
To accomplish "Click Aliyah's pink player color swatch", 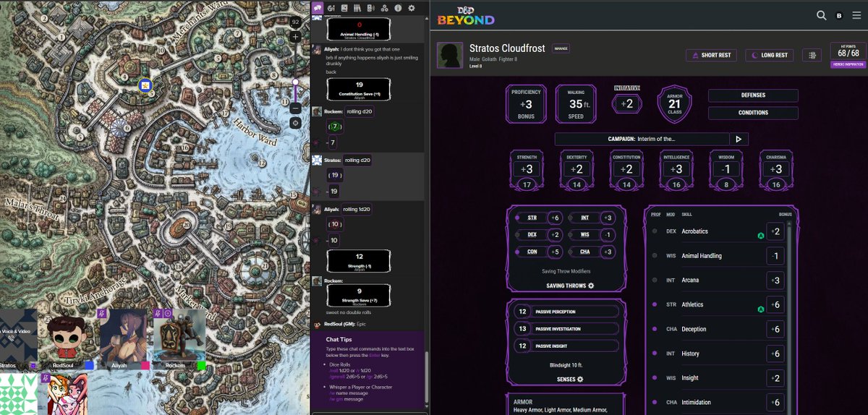I will click(x=144, y=366).
